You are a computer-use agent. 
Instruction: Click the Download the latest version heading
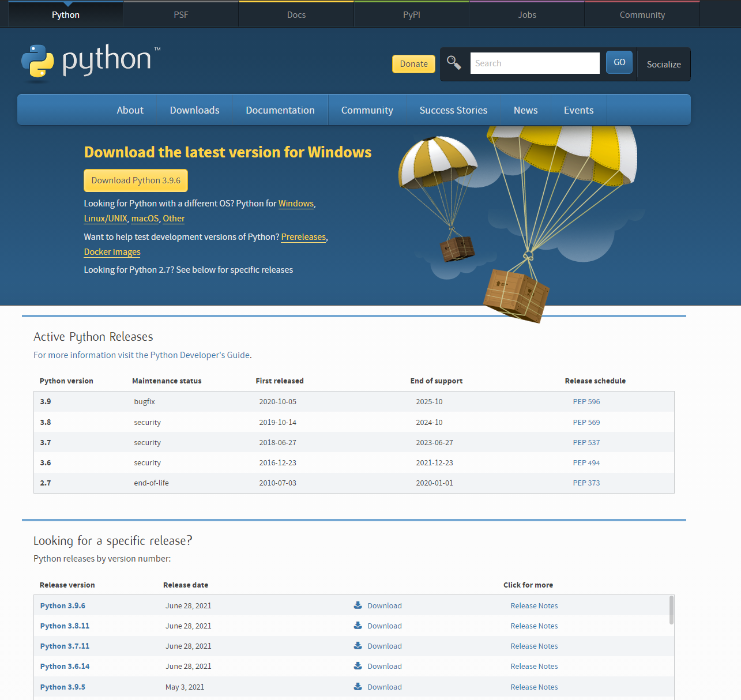point(228,152)
